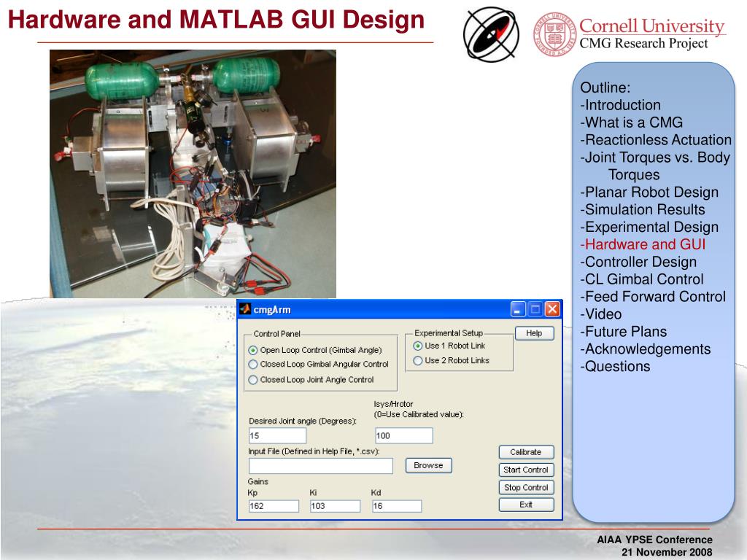Close the cmgArm window
This screenshot has height=560, width=747.
[x=552, y=309]
